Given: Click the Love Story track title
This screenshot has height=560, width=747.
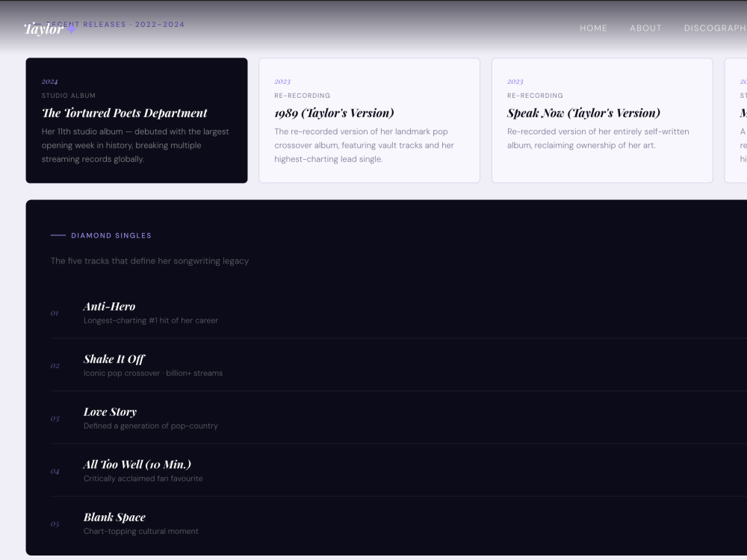Looking at the screenshot, I should click(110, 412).
